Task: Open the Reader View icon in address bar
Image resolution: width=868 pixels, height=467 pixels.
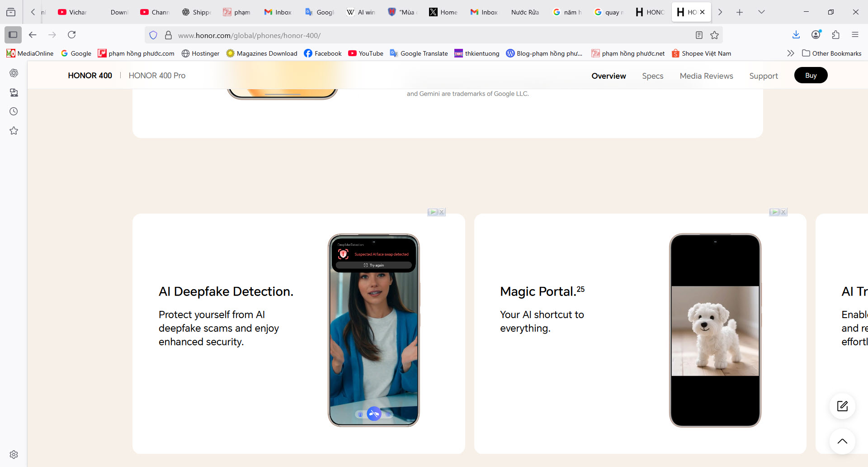Action: (x=699, y=35)
